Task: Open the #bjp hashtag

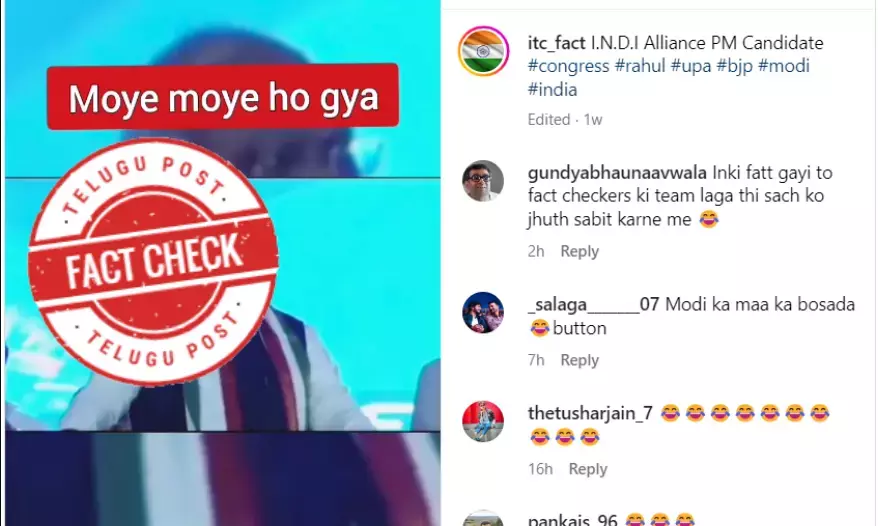Action: point(735,66)
